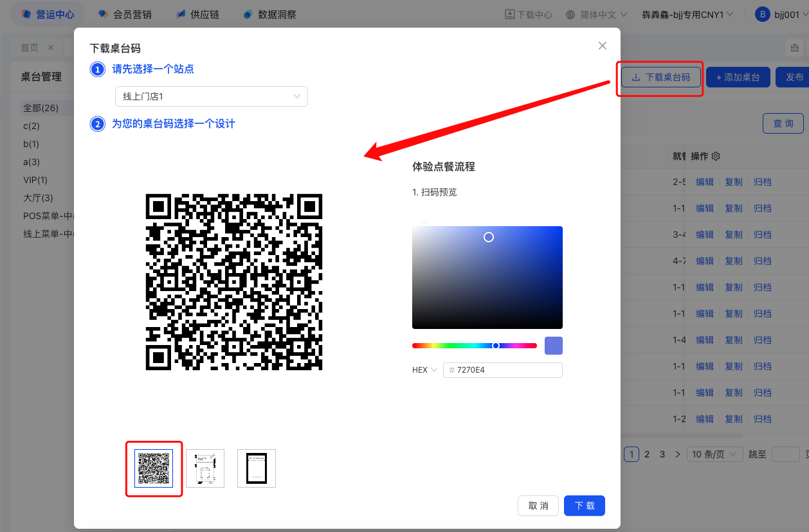This screenshot has height=532, width=809.
Task: Click the 为您的桌台码选择一个设计 label
Action: point(174,123)
